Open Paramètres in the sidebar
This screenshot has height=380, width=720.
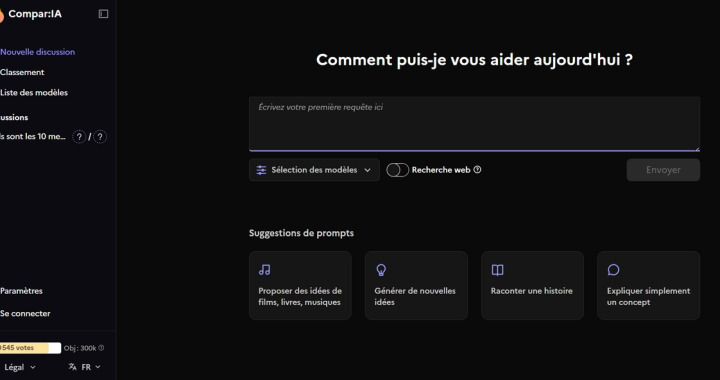click(21, 291)
